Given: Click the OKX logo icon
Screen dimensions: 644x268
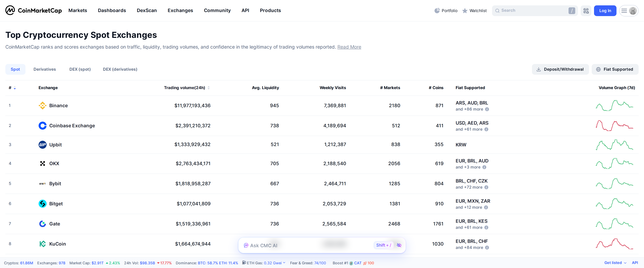Looking at the screenshot, I should click(x=42, y=163).
